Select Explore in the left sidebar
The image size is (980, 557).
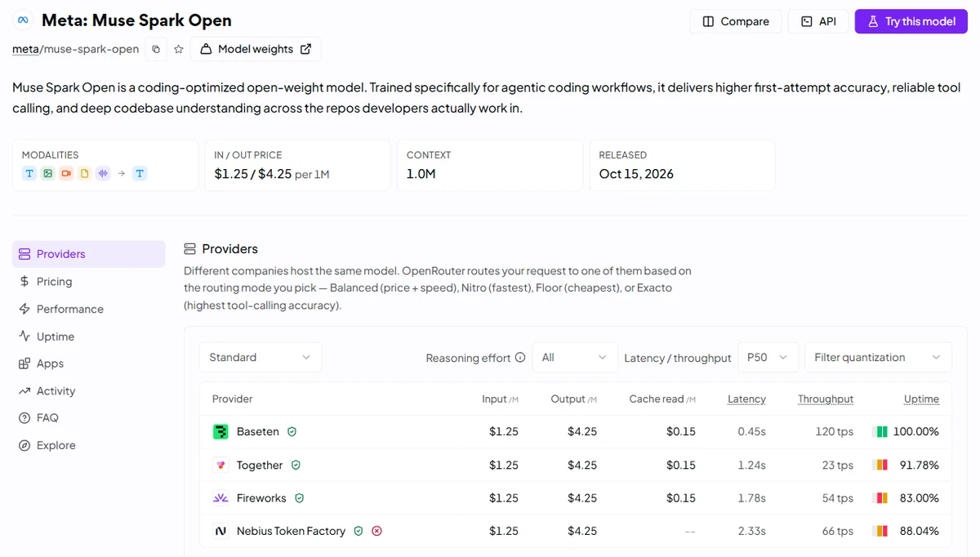(88, 445)
